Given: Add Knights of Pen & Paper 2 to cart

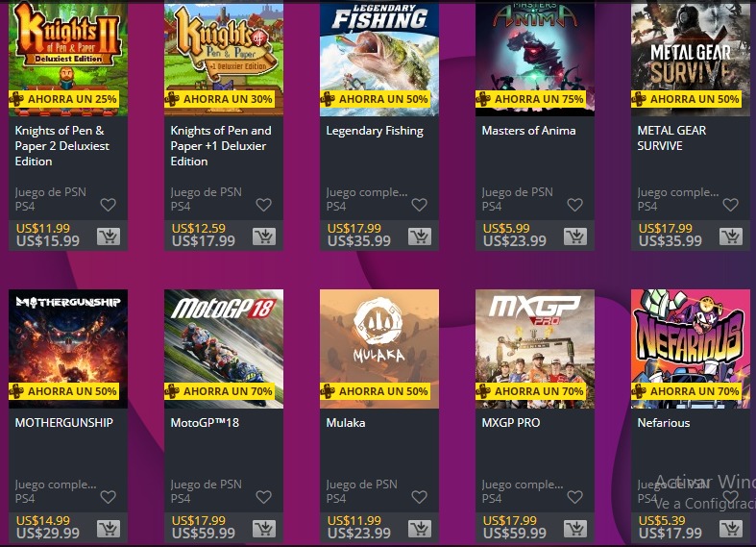Looking at the screenshot, I should coord(109,236).
